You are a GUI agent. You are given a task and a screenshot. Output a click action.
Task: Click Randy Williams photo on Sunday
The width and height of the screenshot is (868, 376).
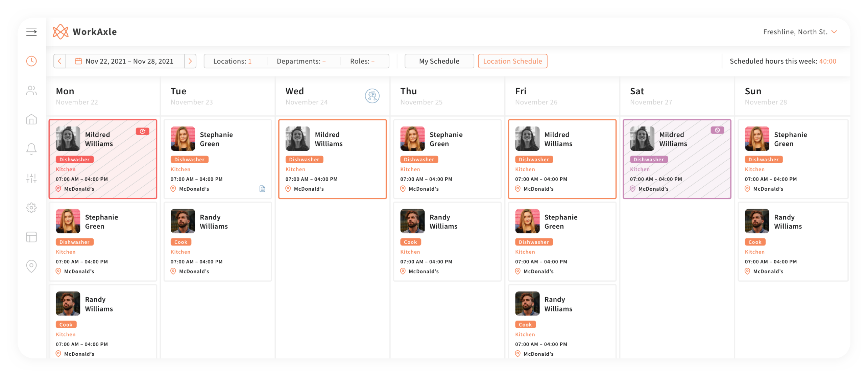pyautogui.click(x=757, y=221)
